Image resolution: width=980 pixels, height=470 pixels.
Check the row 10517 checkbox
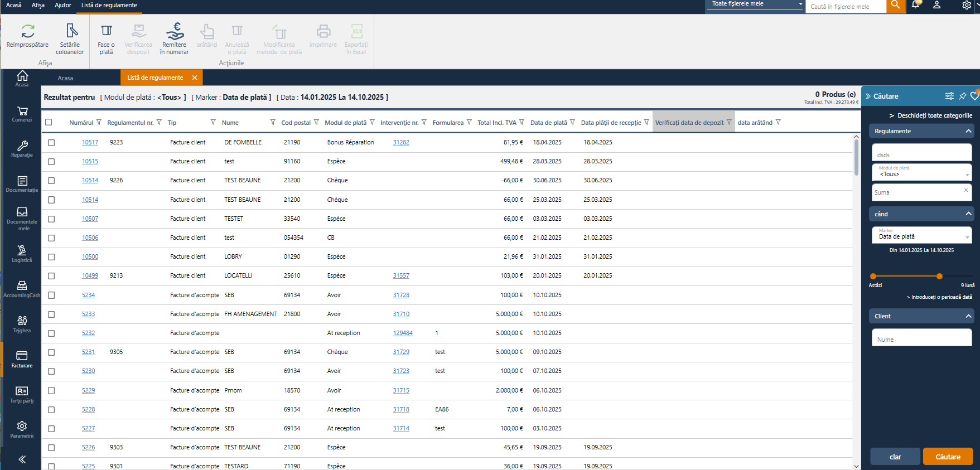pos(51,143)
